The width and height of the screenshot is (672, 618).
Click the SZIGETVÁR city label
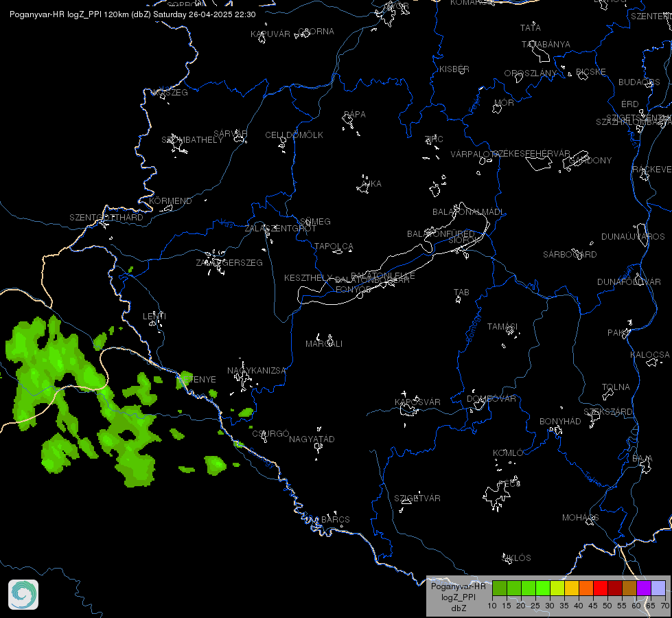(x=417, y=499)
